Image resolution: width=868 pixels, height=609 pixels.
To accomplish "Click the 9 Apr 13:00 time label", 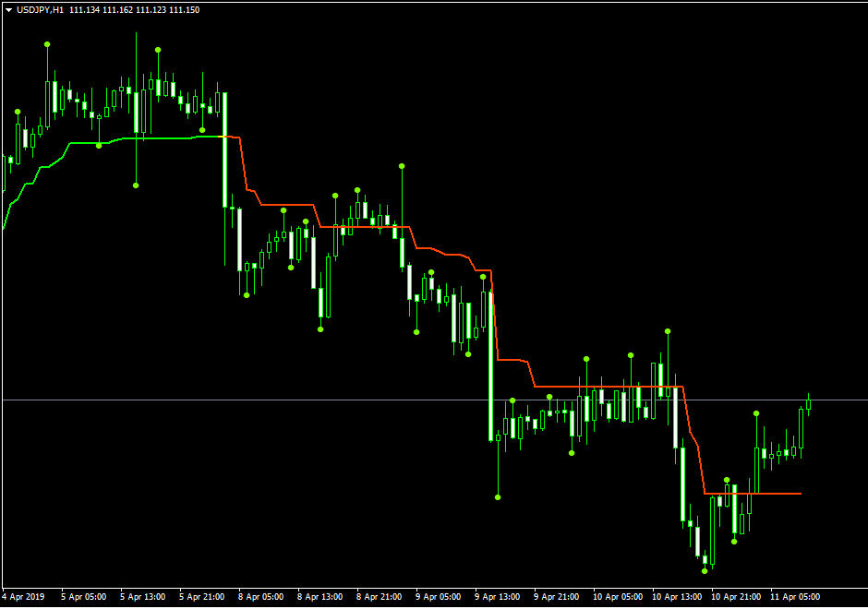I will pyautogui.click(x=498, y=596).
